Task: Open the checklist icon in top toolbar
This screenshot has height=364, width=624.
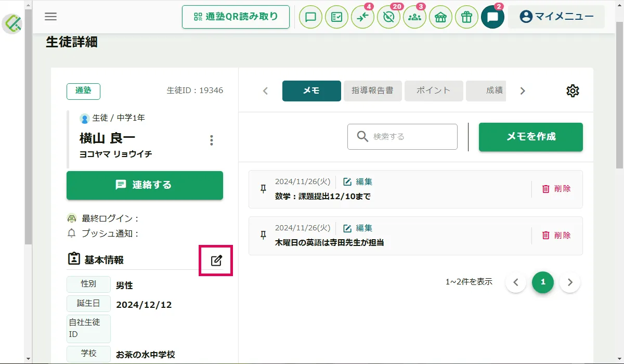Action: pos(336,17)
